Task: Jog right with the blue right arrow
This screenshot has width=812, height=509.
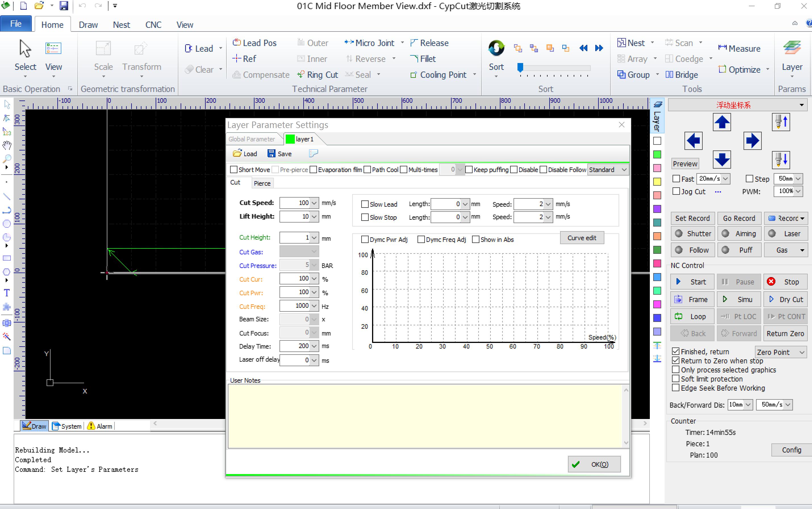Action: 752,141
